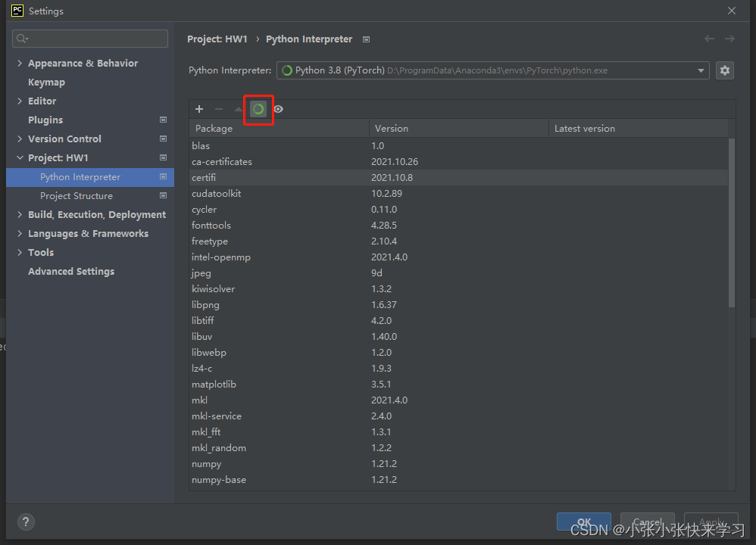The image size is (756, 545).
Task: Click the add package plus icon
Action: coord(199,109)
